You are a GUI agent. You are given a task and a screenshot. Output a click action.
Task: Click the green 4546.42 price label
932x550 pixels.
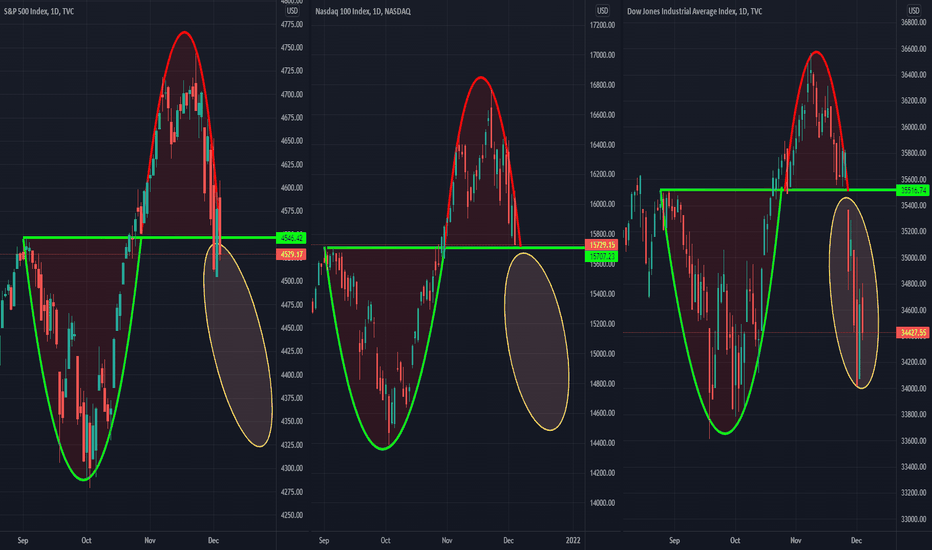tap(291, 238)
